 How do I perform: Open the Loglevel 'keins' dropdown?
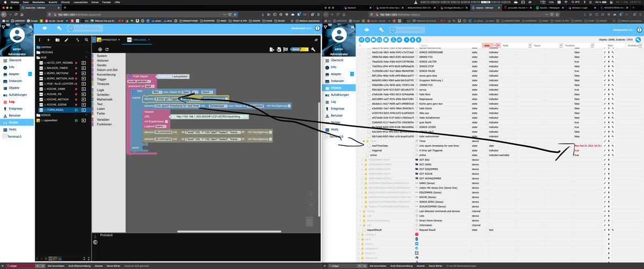[160, 126]
